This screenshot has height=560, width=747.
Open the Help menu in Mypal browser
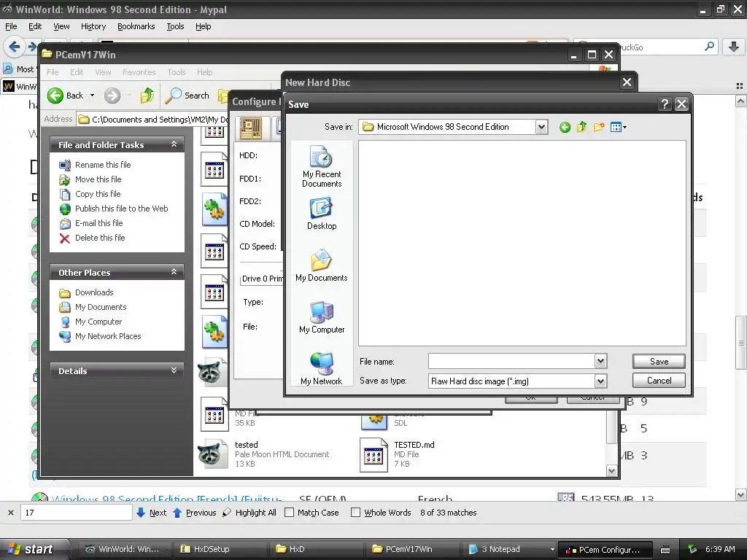click(x=203, y=26)
